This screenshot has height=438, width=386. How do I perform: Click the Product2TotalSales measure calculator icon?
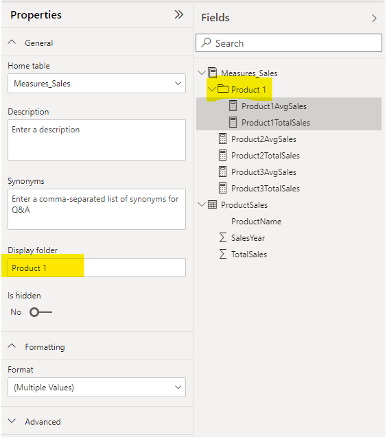[x=223, y=155]
